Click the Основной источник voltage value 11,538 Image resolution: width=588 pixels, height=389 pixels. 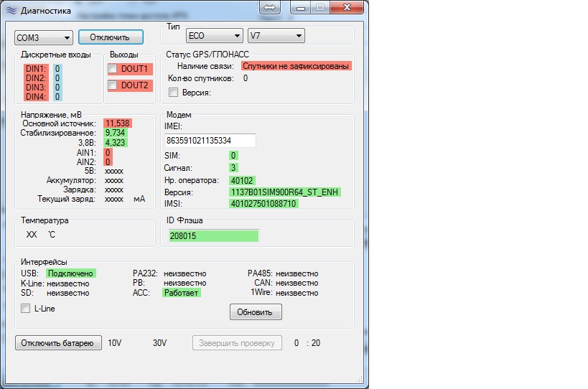coord(117,123)
